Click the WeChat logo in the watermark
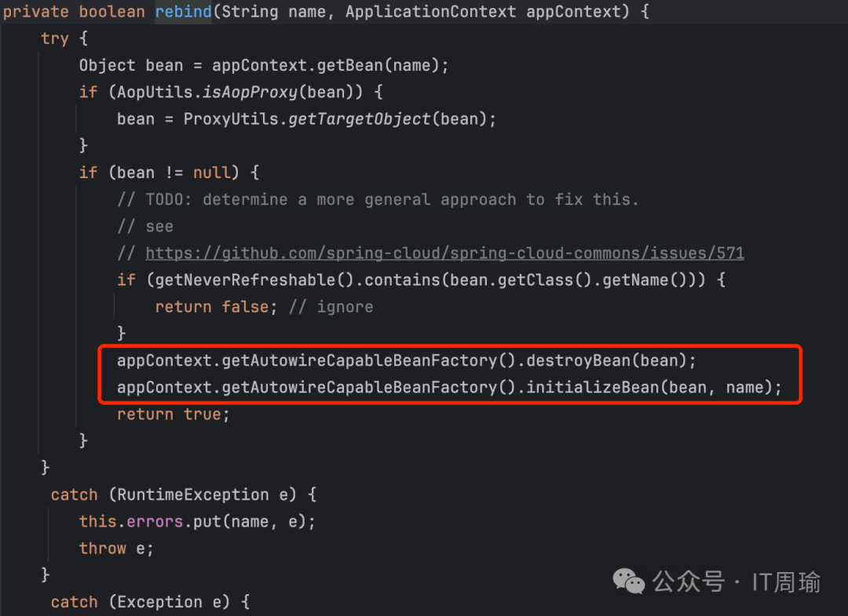 coord(630,581)
